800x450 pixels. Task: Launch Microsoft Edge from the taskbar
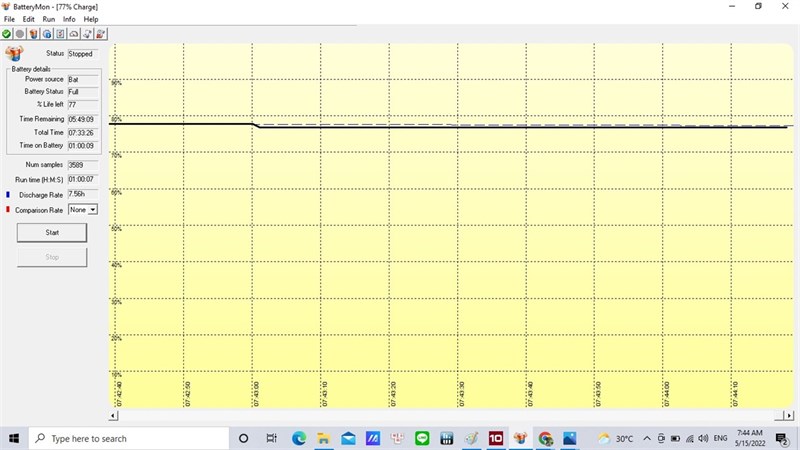coord(299,438)
